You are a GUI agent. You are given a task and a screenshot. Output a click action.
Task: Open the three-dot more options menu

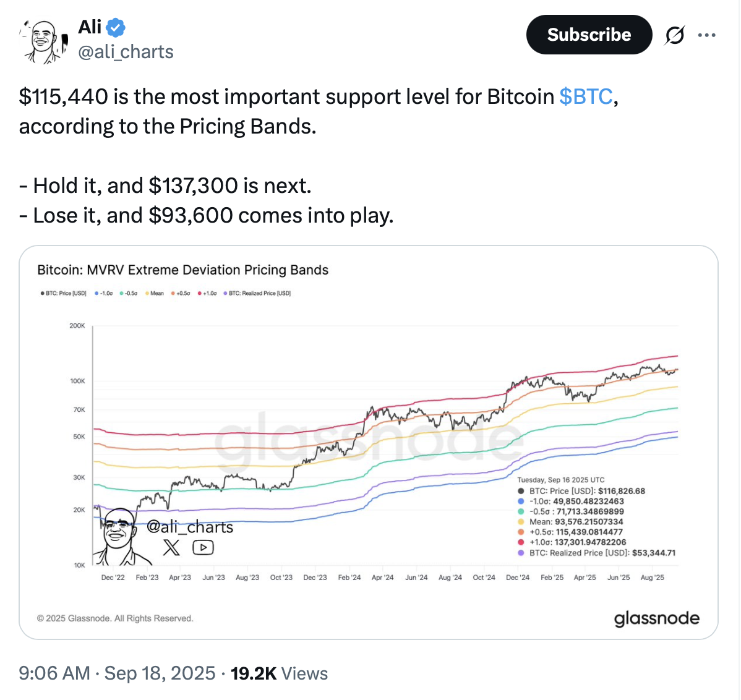coord(706,35)
